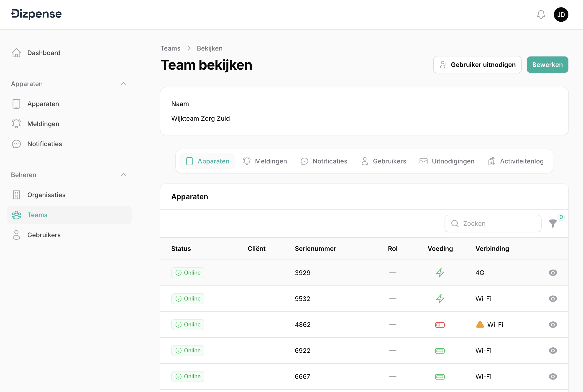View device 6922 with eye icon
583x392 pixels.
552,351
